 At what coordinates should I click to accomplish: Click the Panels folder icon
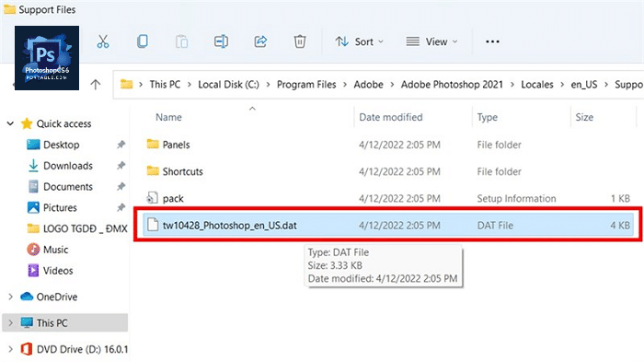click(153, 144)
